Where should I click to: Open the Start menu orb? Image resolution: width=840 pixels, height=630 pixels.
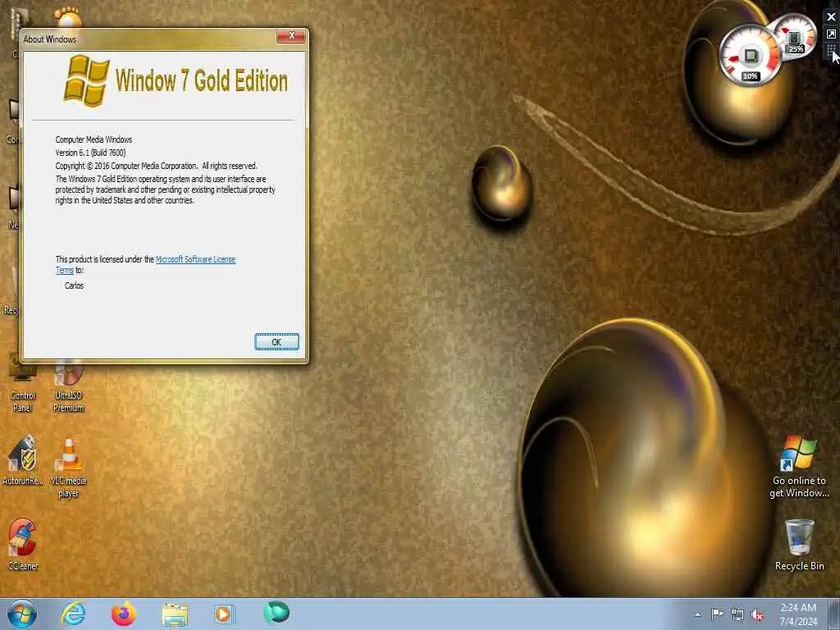(x=22, y=614)
